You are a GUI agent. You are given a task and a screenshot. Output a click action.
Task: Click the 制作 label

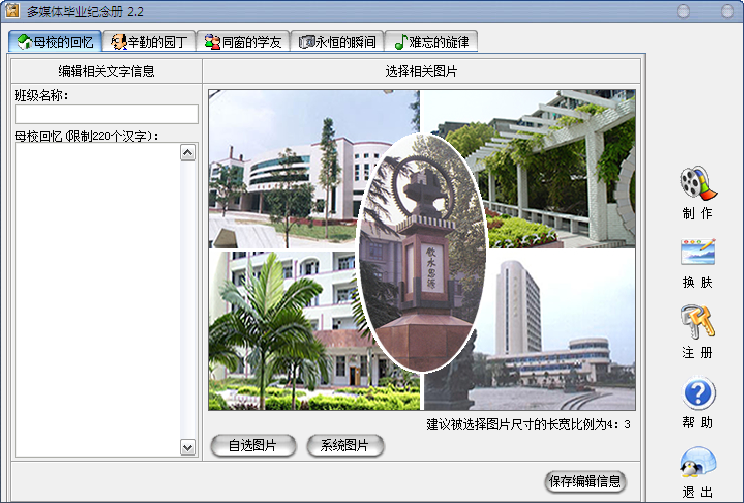(698, 213)
